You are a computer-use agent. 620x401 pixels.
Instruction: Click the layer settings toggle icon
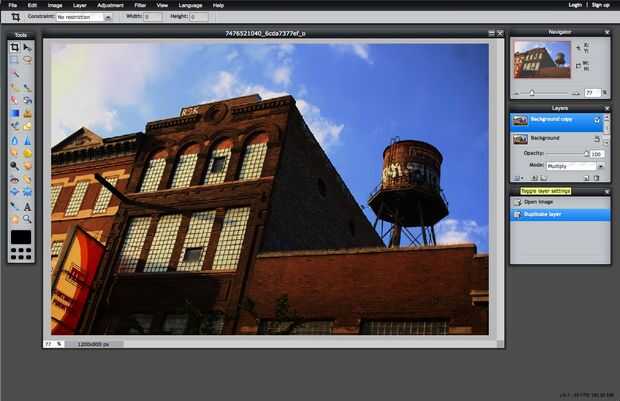point(518,178)
